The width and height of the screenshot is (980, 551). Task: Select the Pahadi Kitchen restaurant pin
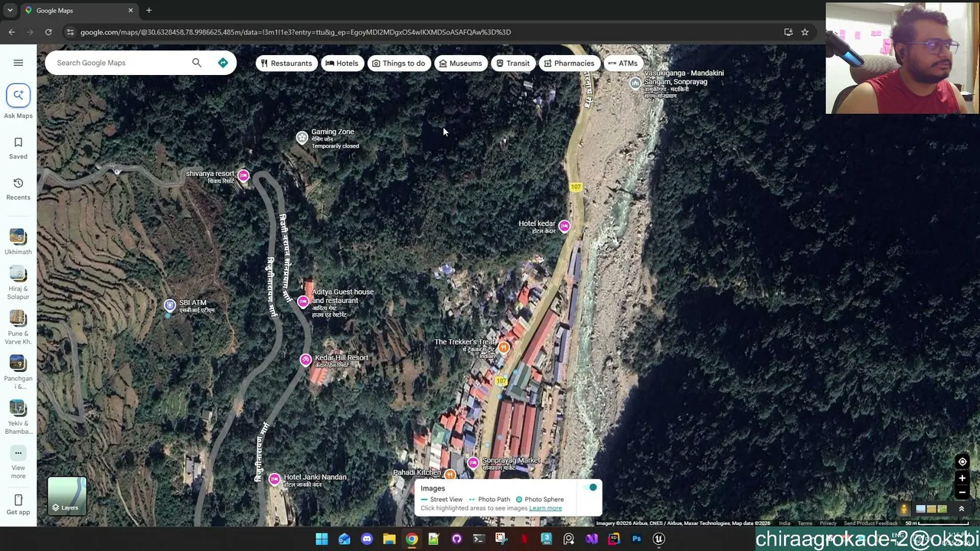[x=450, y=475]
